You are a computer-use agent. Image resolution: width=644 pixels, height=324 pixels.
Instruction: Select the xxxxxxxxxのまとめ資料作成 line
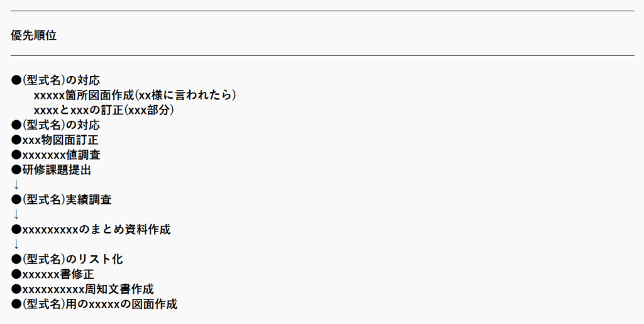[91, 229]
